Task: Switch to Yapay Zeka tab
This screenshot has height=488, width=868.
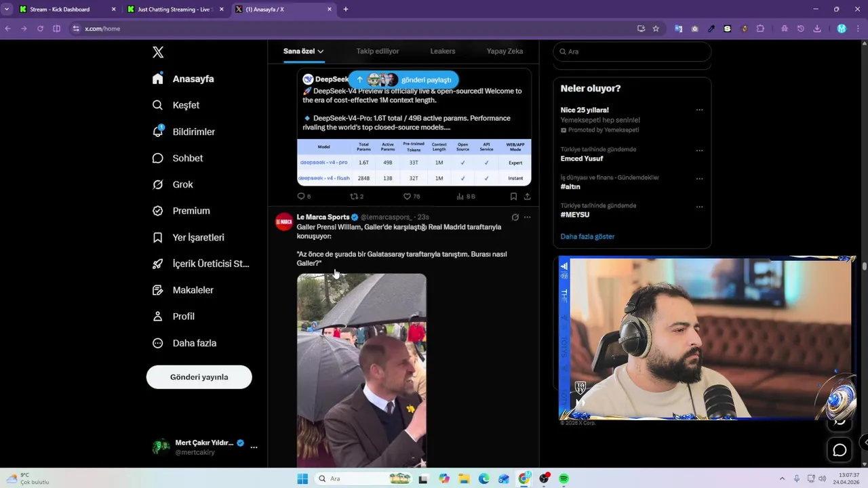Action: click(505, 51)
